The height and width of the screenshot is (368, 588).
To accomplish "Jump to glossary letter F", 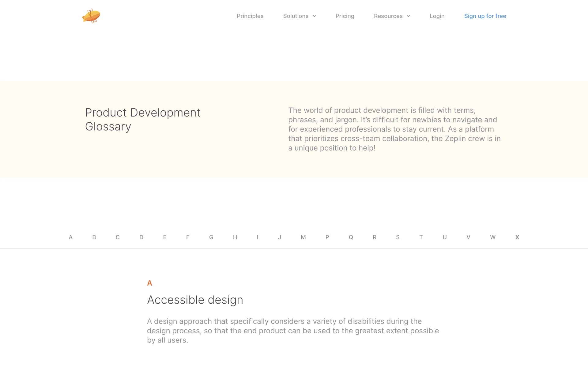I will click(x=188, y=237).
